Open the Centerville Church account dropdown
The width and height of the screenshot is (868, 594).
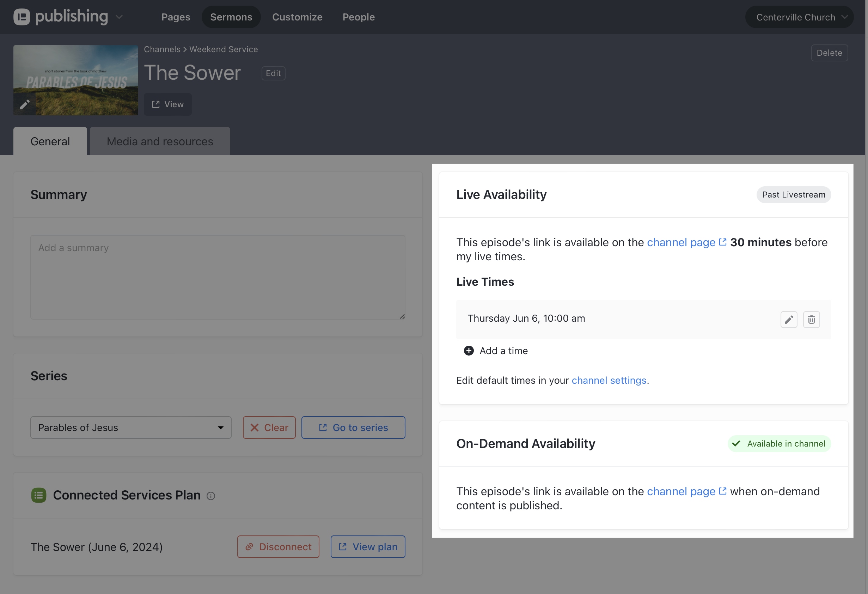point(799,17)
